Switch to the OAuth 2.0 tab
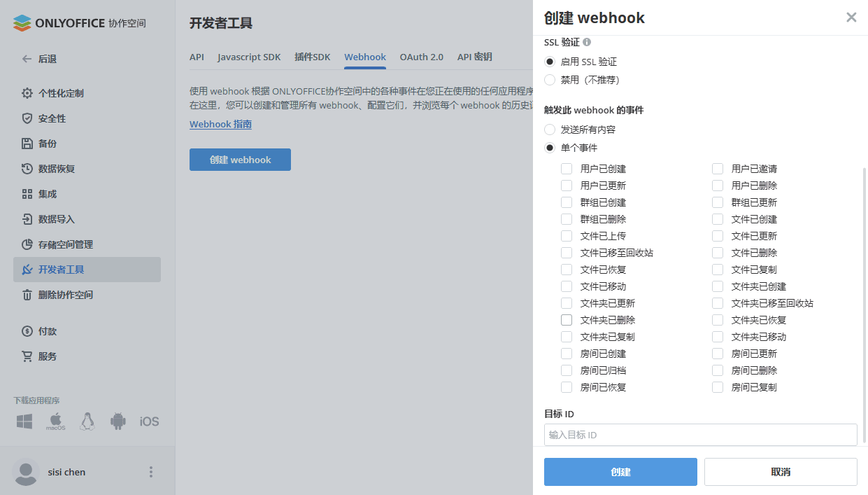This screenshot has width=868, height=495. [x=422, y=57]
